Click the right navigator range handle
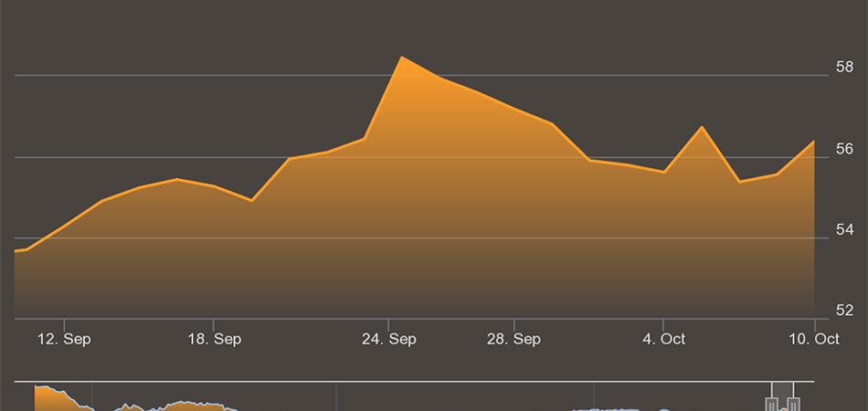Image resolution: width=868 pixels, height=411 pixels. coord(794,403)
